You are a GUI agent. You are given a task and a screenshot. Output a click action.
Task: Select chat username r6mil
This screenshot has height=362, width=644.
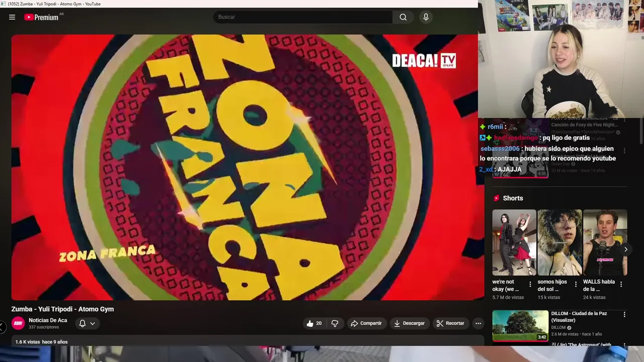coord(495,127)
